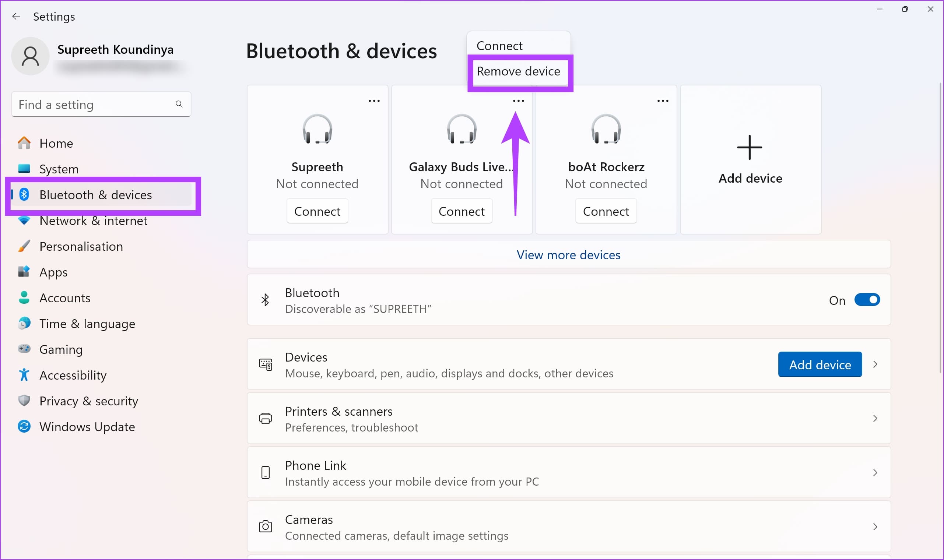Open Bluetooth & devices sidebar icon
This screenshot has height=560, width=944.
pyautogui.click(x=24, y=195)
